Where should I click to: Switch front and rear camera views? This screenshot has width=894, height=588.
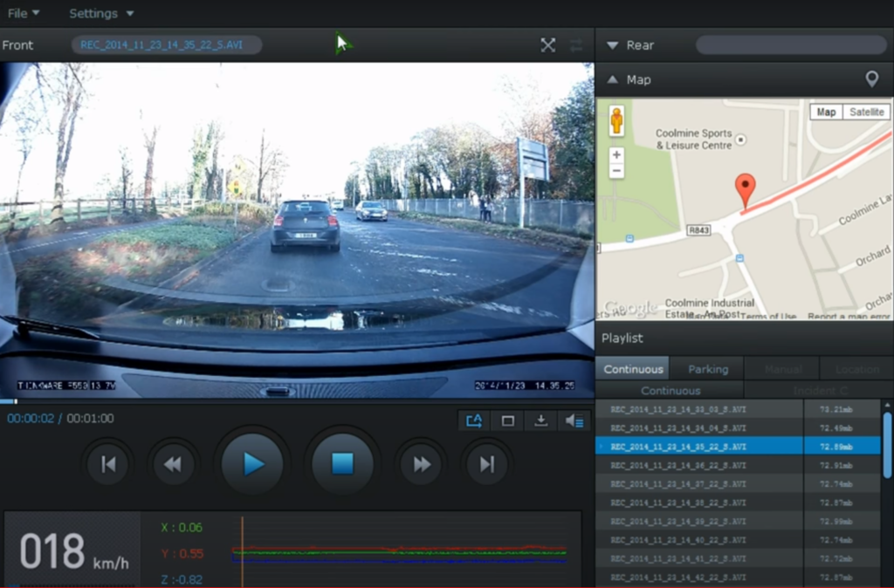pyautogui.click(x=576, y=45)
